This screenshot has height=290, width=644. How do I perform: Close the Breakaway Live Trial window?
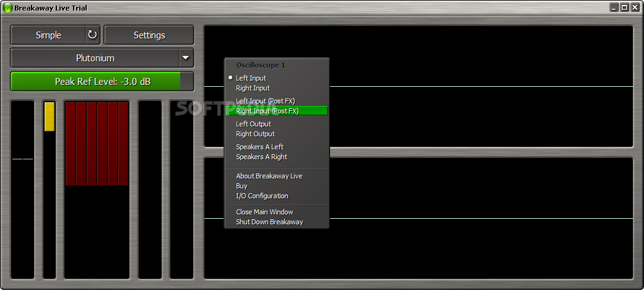[635, 7]
